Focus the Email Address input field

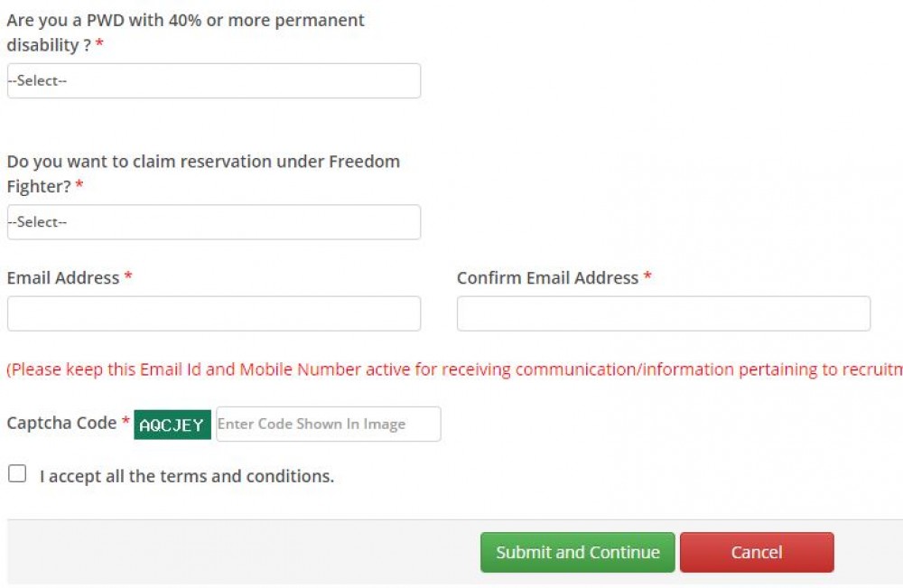click(x=213, y=313)
